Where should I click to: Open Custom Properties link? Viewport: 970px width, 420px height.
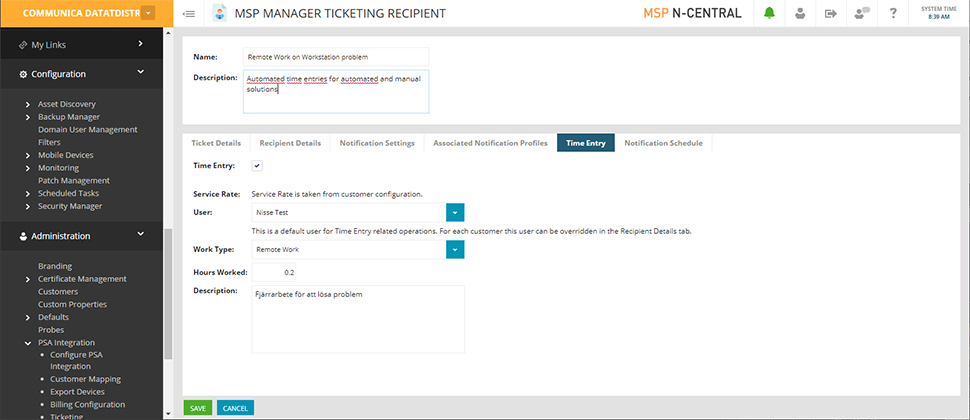coord(72,304)
